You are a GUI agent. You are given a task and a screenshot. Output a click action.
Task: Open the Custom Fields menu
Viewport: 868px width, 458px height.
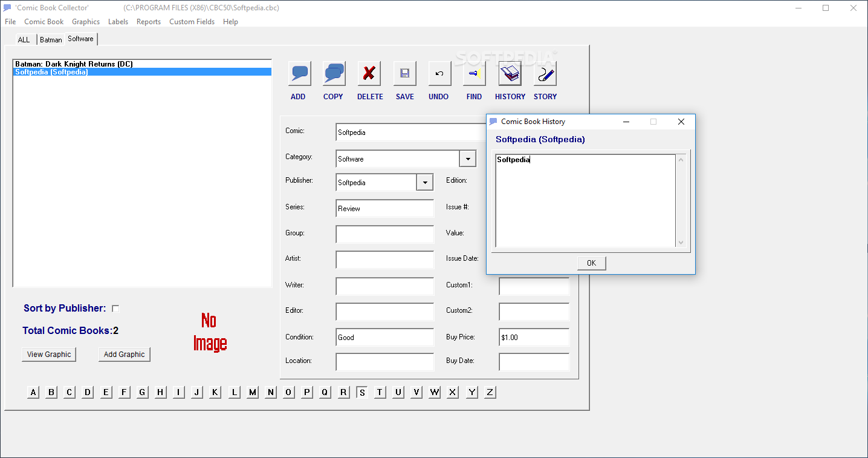pyautogui.click(x=192, y=22)
